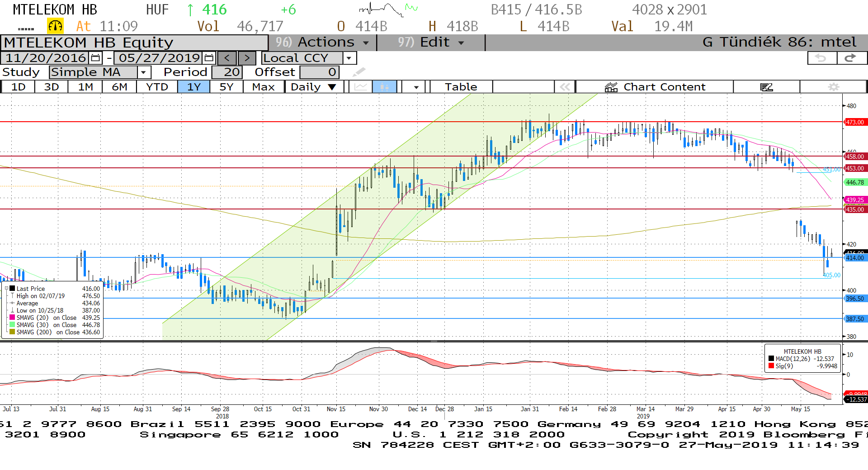Select the 6M time range tab
Viewport: 868px width, 470px height.
click(119, 87)
